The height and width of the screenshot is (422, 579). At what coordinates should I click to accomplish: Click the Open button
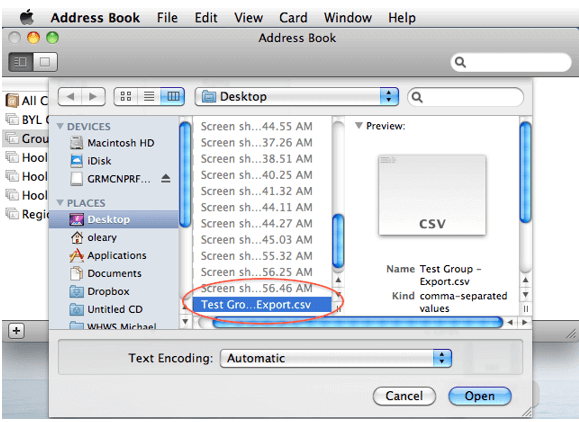[x=480, y=396]
